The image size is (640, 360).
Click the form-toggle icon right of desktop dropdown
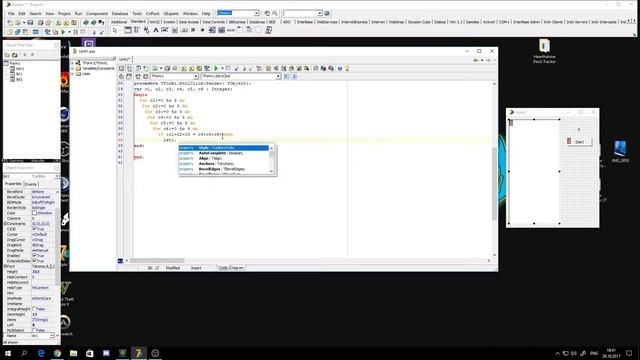click(267, 13)
